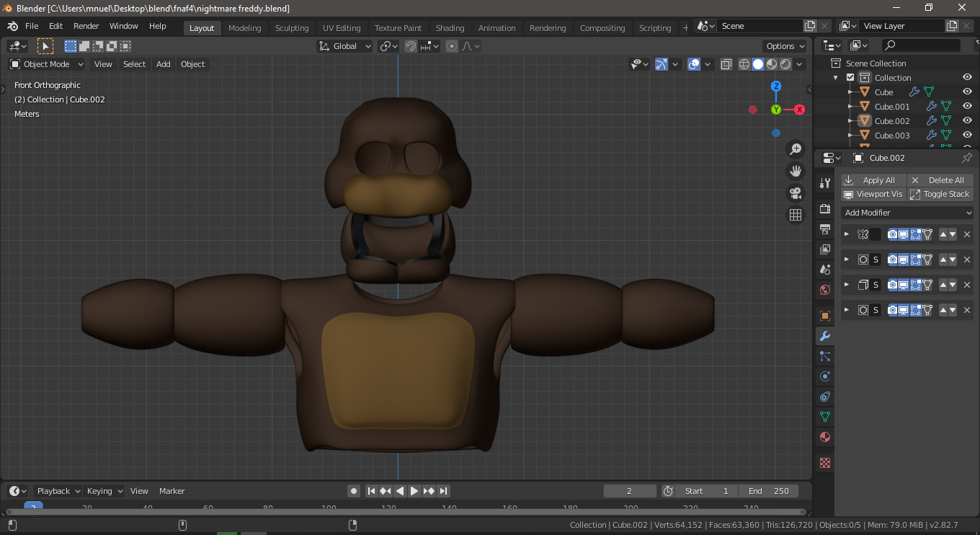Open the Object Data mesh properties tab
This screenshot has height=535, width=980.
coord(825,417)
